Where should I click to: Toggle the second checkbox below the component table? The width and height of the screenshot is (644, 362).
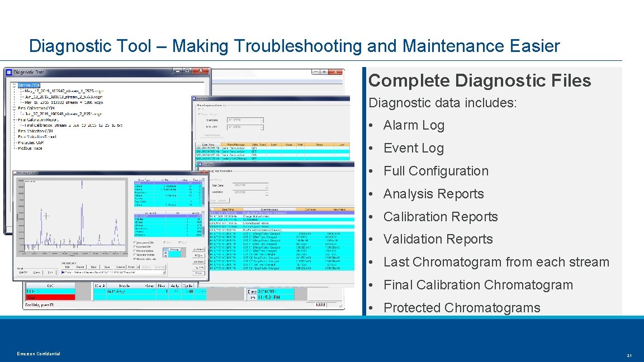pyautogui.click(x=135, y=247)
